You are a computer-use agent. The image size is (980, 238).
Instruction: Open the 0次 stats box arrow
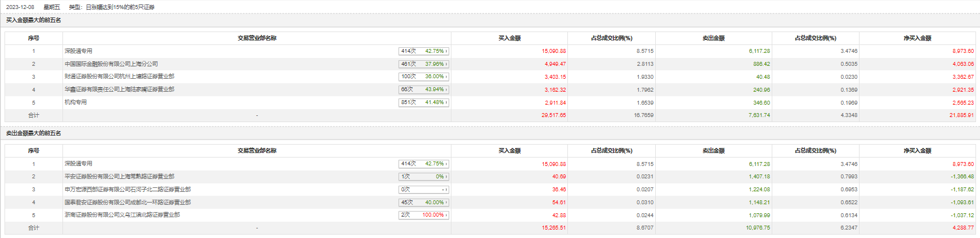(447, 190)
